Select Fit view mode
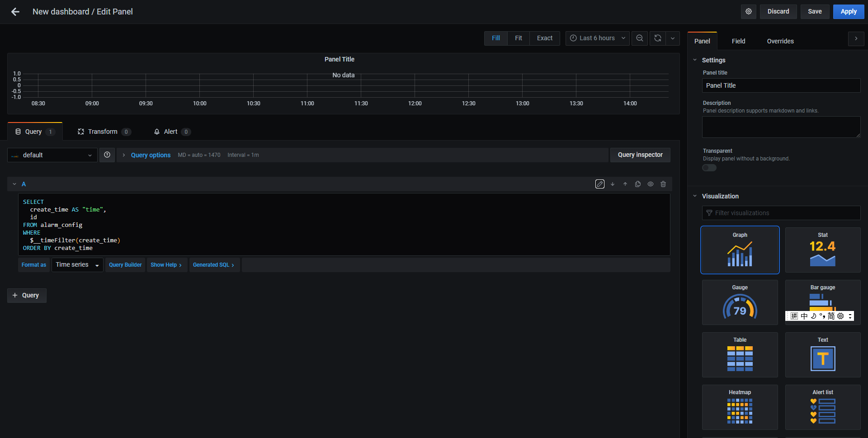 tap(519, 38)
